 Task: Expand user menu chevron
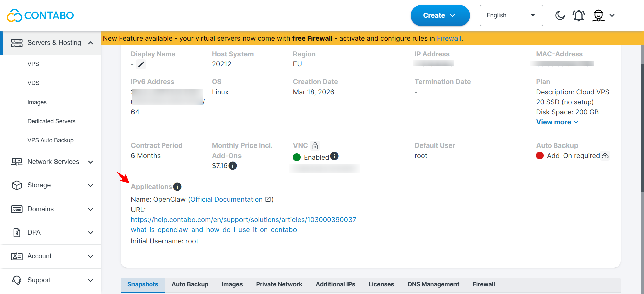click(612, 15)
